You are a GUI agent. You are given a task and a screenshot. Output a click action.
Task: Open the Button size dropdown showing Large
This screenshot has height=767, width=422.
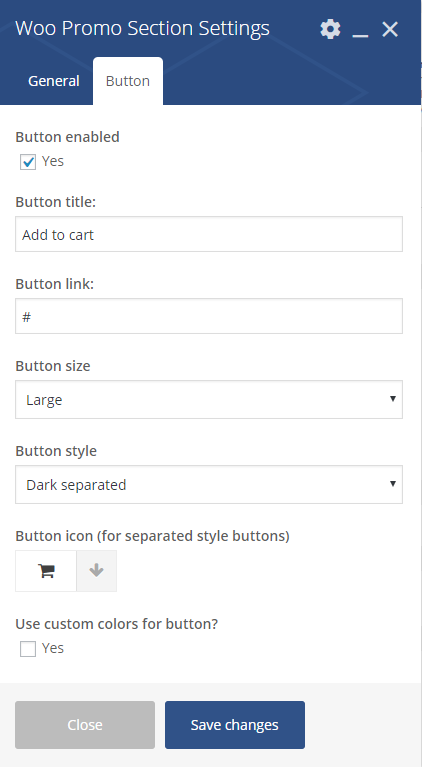[209, 400]
